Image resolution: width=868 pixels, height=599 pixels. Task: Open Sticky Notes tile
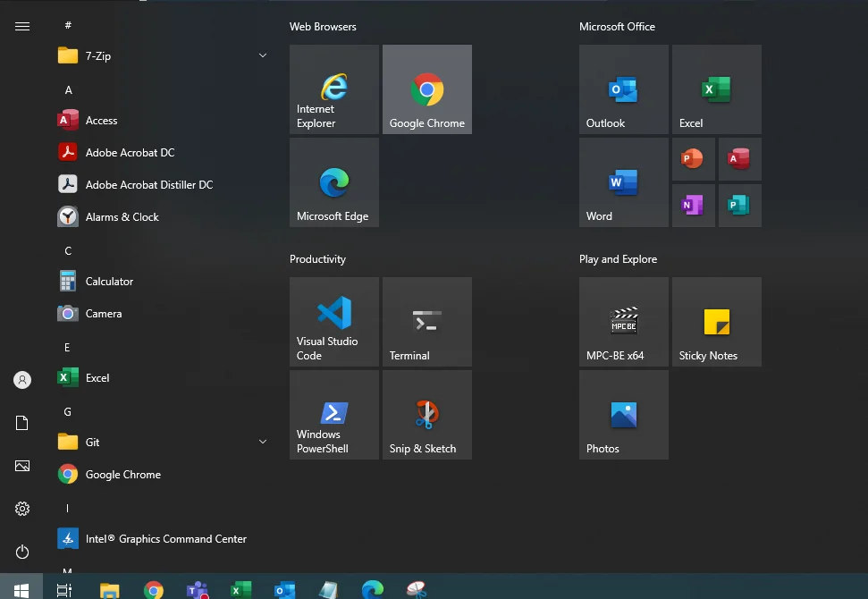pyautogui.click(x=716, y=322)
